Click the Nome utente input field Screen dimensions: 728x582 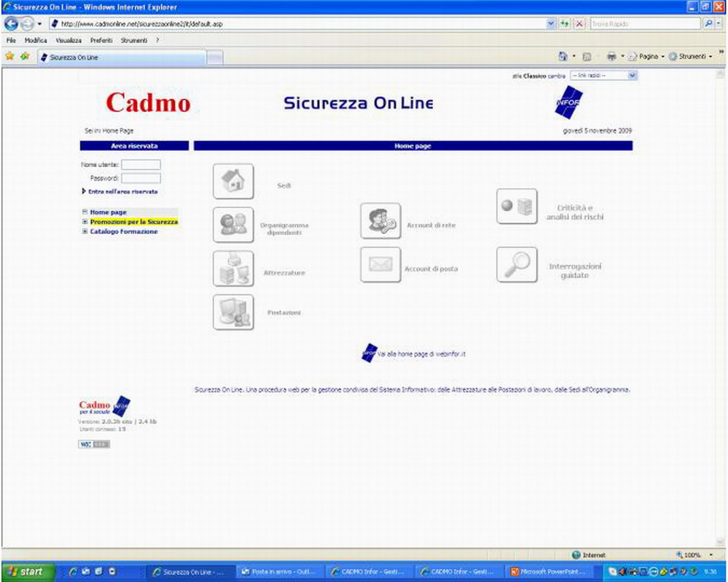click(x=141, y=165)
